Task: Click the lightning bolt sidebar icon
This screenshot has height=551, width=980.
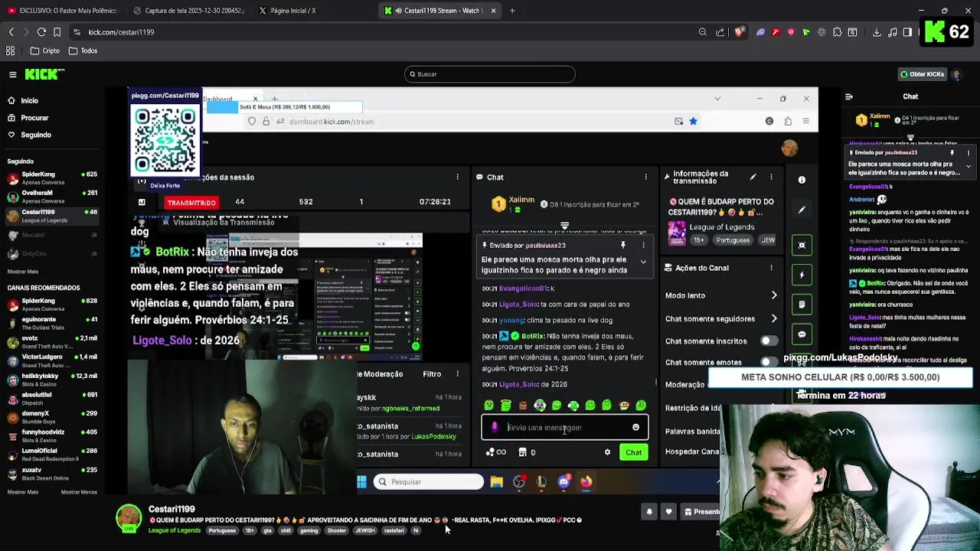Action: click(x=802, y=275)
